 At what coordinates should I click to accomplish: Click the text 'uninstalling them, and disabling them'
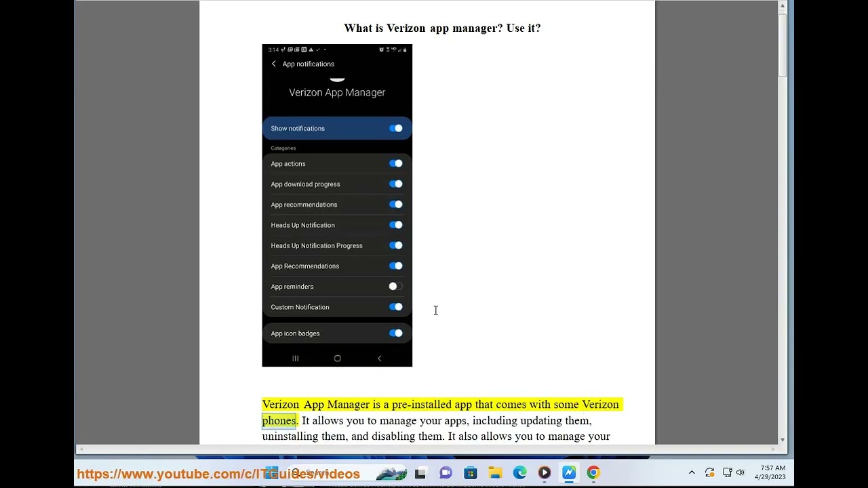point(353,436)
